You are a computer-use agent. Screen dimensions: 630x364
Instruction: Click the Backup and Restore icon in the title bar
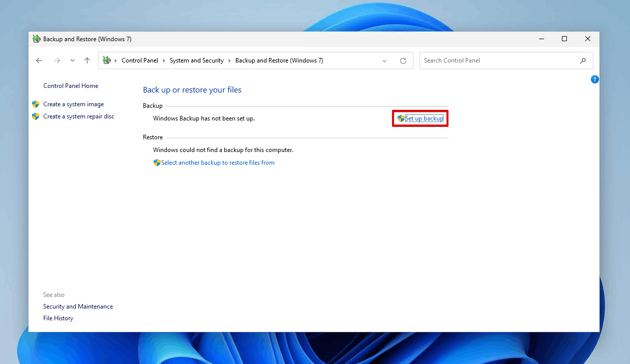point(36,39)
